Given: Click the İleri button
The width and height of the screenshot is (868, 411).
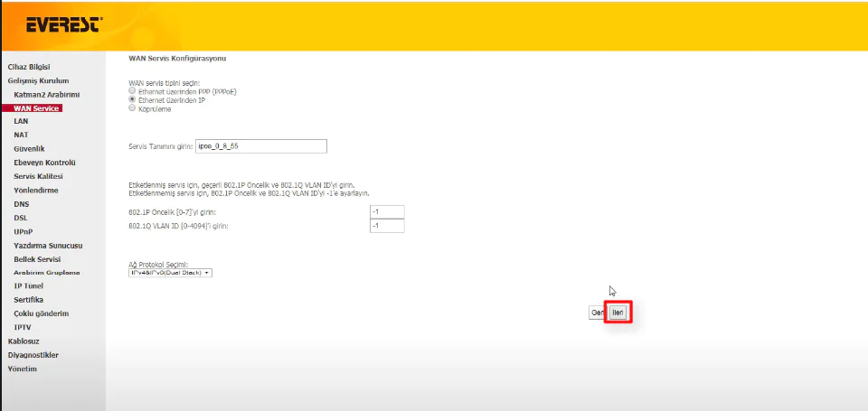Looking at the screenshot, I should point(618,313).
